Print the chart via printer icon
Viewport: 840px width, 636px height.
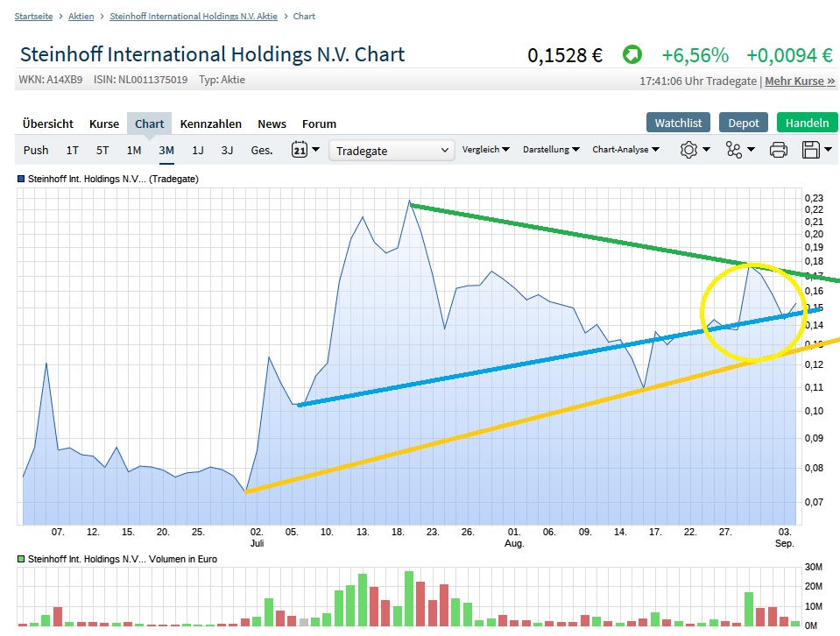778,150
